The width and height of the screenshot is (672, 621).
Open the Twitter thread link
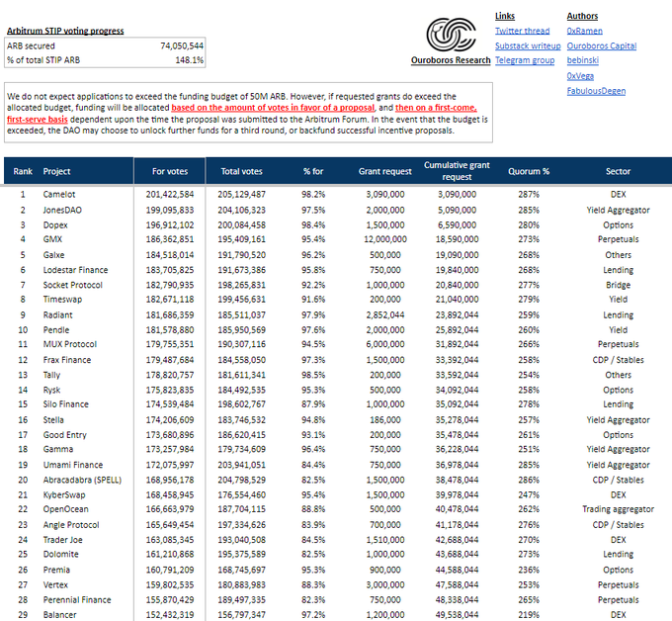[x=522, y=31]
